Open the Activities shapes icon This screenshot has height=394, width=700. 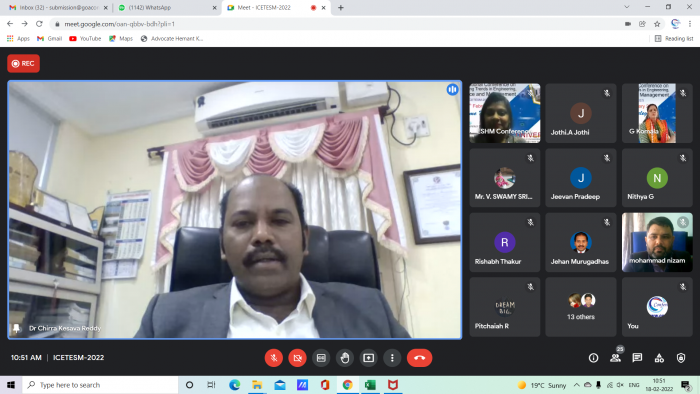click(659, 358)
